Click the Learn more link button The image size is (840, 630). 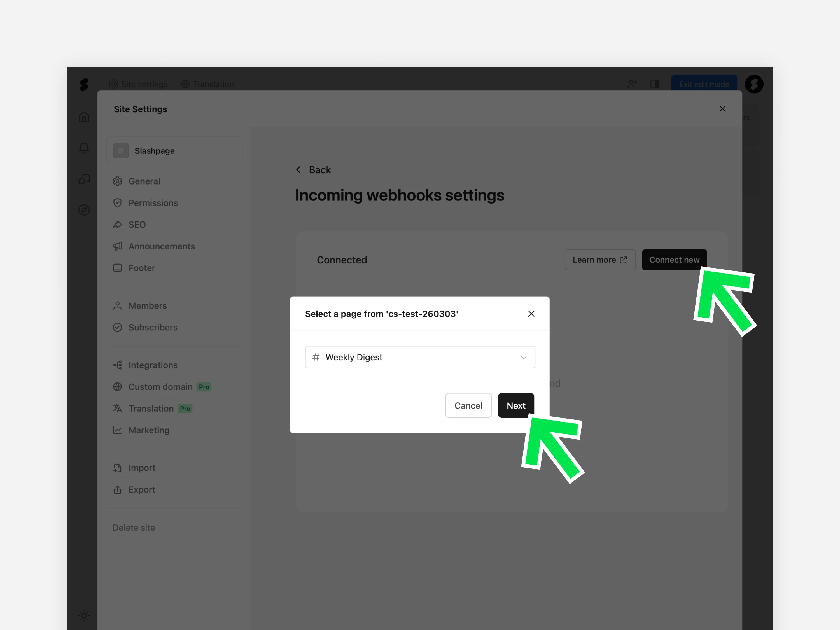tap(600, 260)
